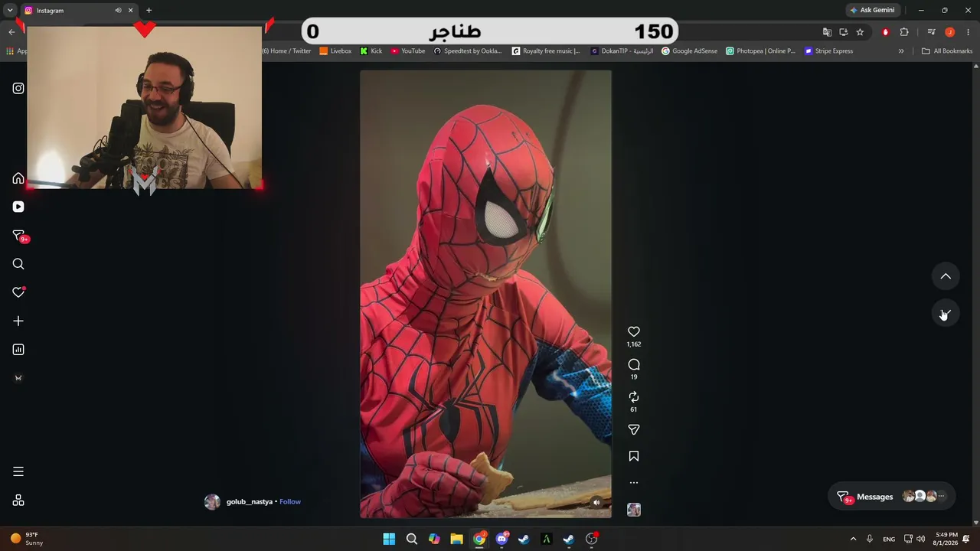Viewport: 980px width, 551px height.
Task: Open the All Bookmarks folder
Action: tap(947, 51)
